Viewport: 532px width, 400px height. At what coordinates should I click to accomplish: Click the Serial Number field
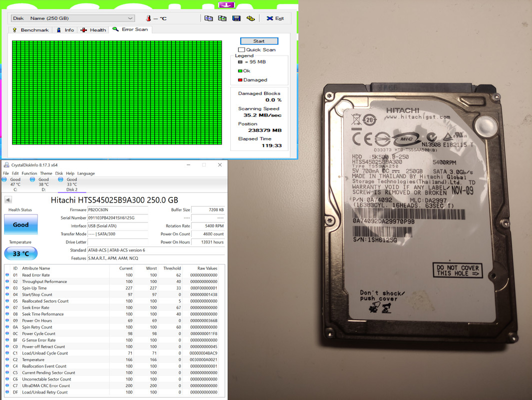pos(118,218)
